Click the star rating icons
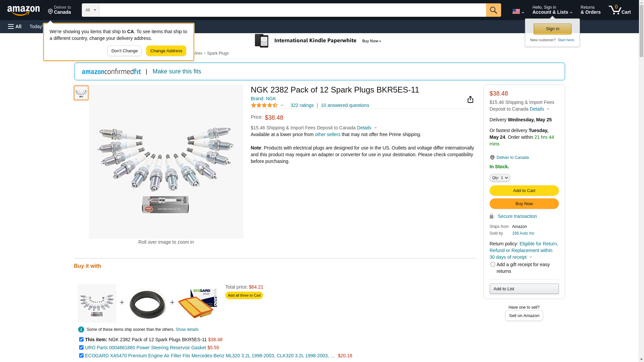 (x=264, y=106)
